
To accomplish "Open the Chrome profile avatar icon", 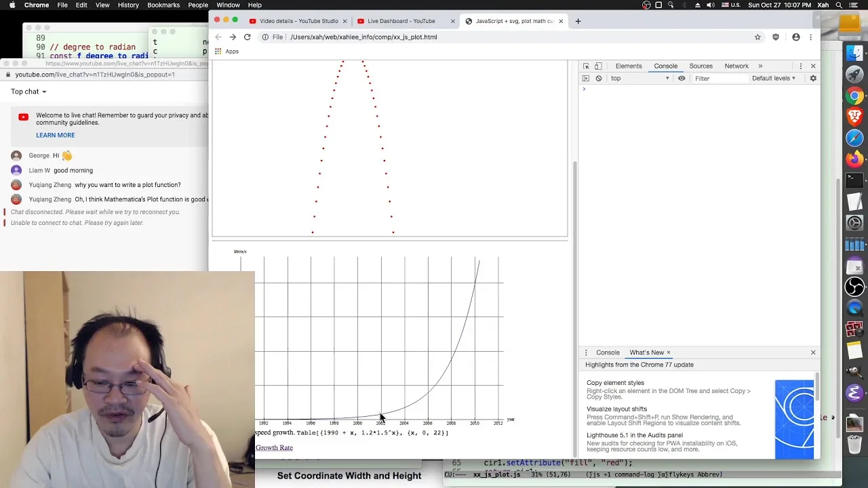I will [x=796, y=37].
